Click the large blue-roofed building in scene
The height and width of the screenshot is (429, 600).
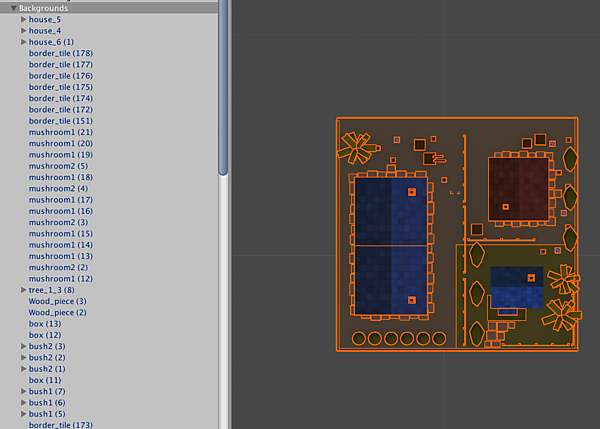click(x=390, y=245)
